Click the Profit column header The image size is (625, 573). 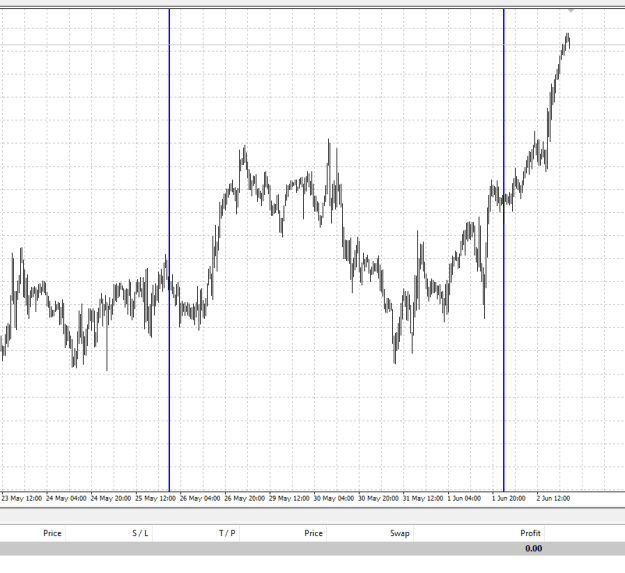pos(530,533)
